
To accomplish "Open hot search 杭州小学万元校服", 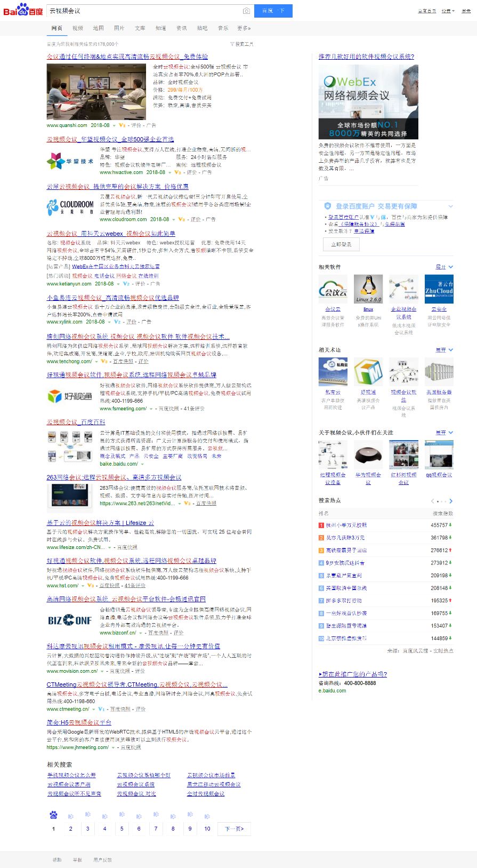I will [346, 525].
